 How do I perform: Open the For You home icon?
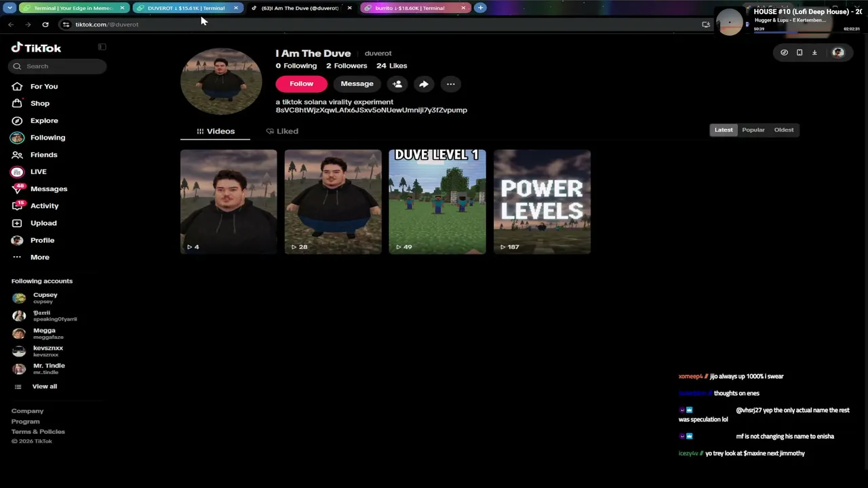17,86
